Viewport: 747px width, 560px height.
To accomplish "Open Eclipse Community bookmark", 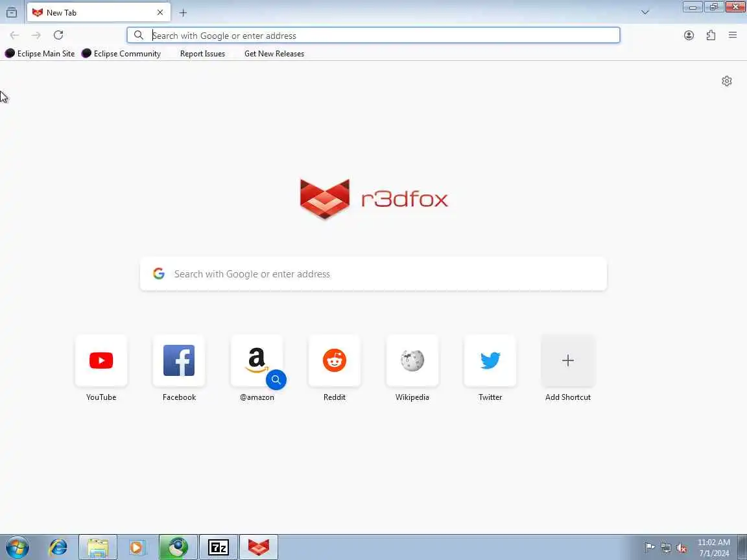I will click(x=121, y=53).
